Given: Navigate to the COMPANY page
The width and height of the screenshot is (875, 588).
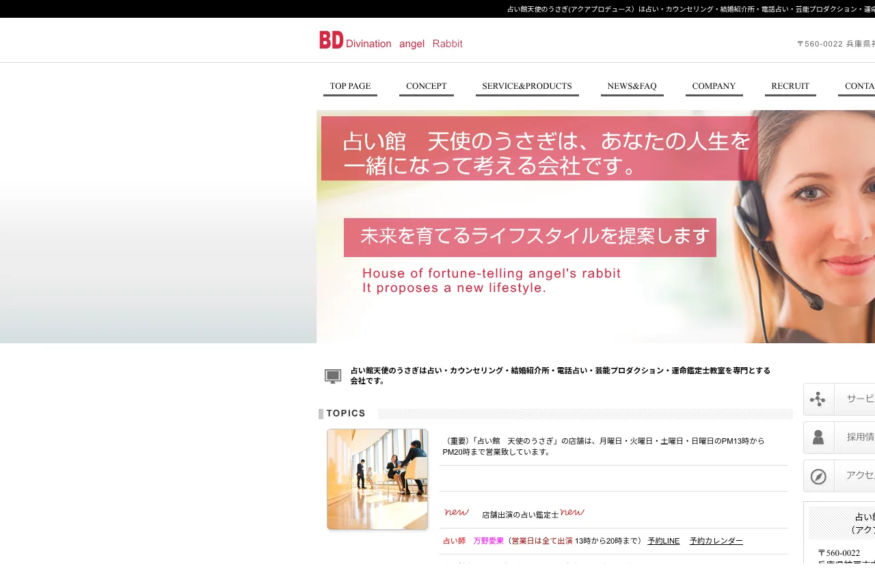Looking at the screenshot, I should pos(714,86).
